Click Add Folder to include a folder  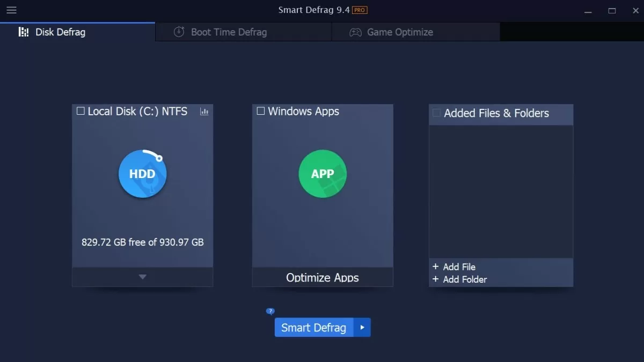point(460,279)
